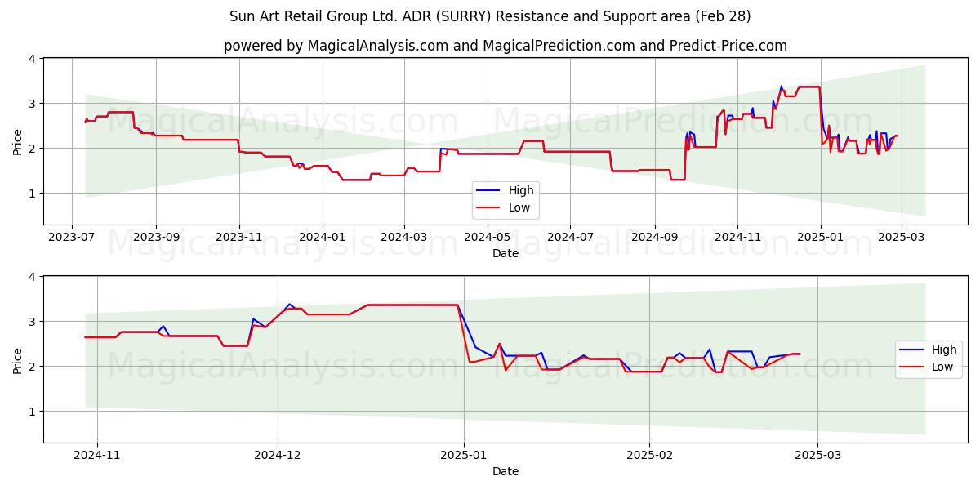The height and width of the screenshot is (490, 980).
Task: Click the '2023-09' date label
Action: (155, 238)
